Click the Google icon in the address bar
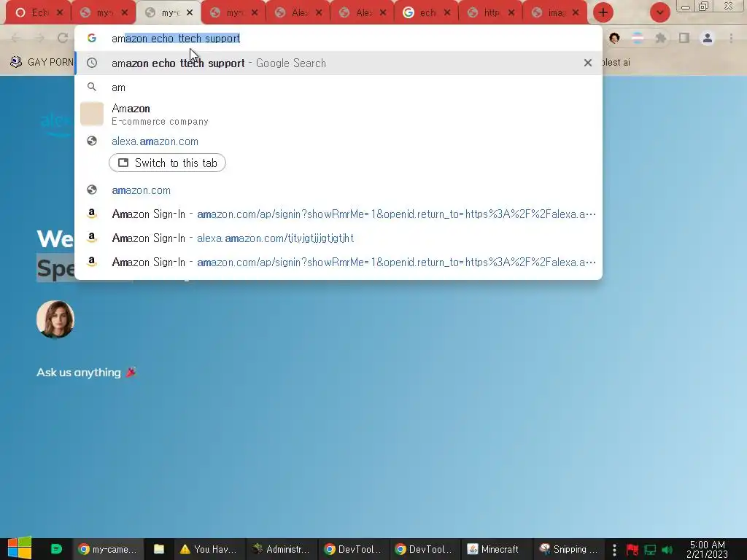747x560 pixels. click(92, 38)
